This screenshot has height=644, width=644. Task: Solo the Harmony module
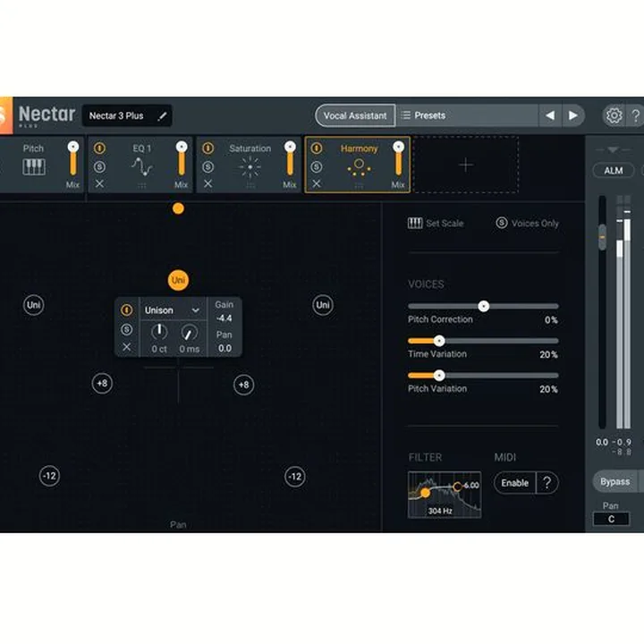[x=317, y=166]
